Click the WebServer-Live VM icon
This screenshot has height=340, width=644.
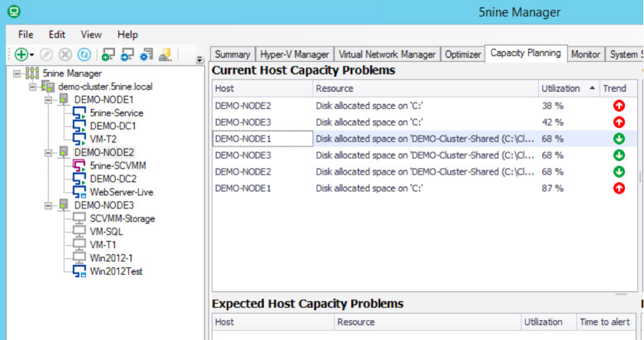point(79,191)
